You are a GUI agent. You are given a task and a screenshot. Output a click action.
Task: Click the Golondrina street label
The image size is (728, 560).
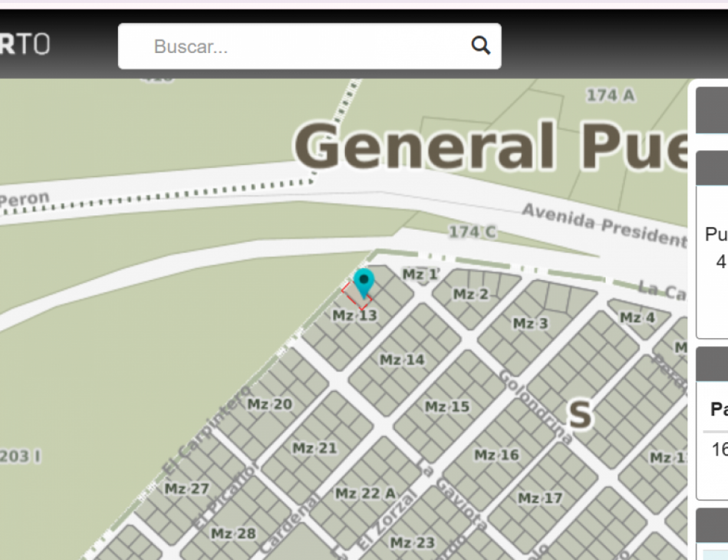coord(535,407)
